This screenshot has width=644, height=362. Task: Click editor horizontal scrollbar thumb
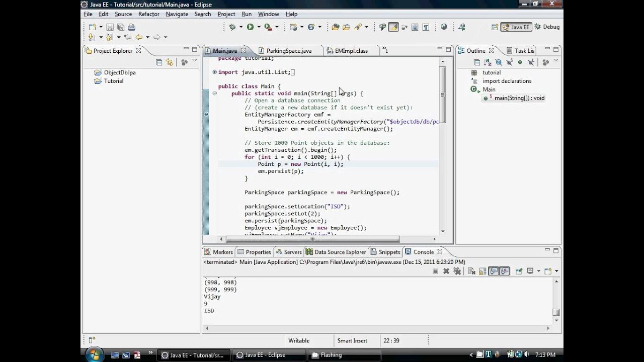[x=312, y=239]
